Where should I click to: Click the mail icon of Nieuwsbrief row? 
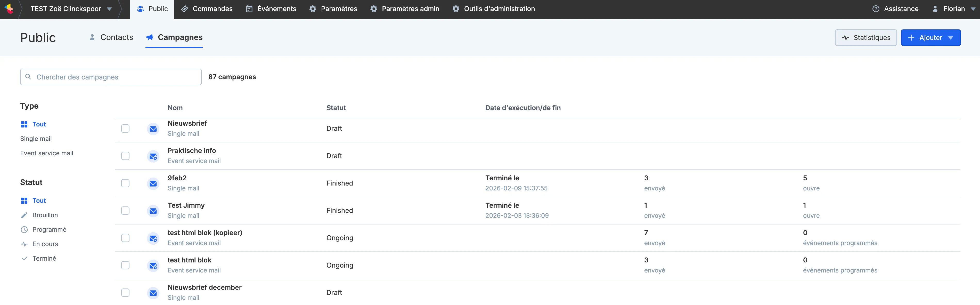pyautogui.click(x=153, y=129)
